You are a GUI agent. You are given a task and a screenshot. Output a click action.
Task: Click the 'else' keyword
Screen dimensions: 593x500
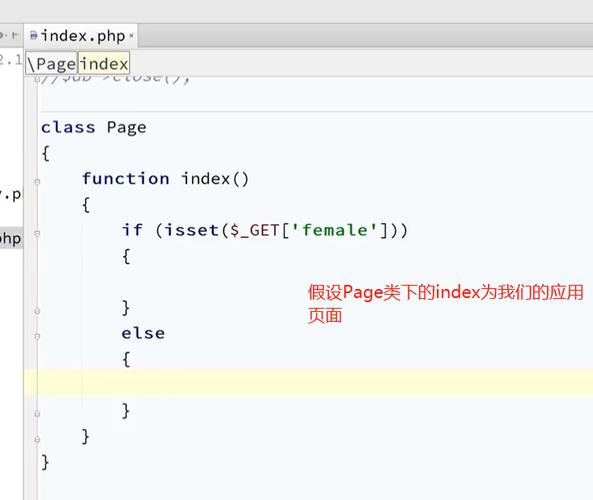coord(143,333)
